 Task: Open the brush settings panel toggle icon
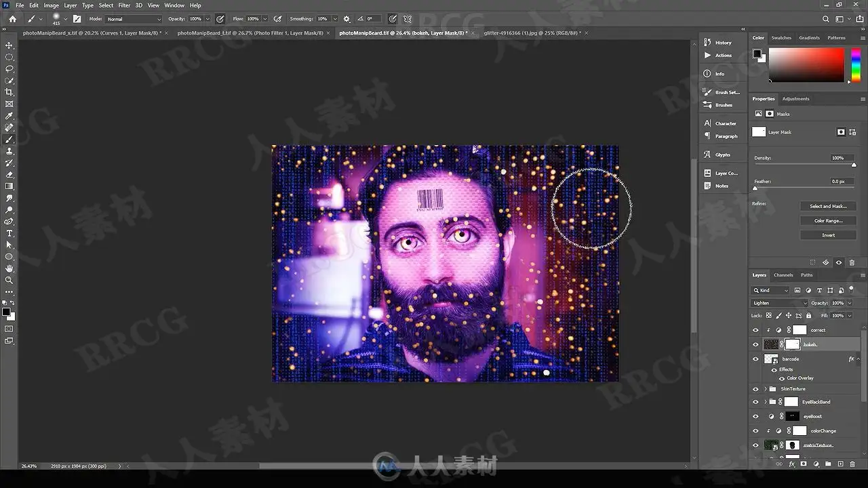77,19
